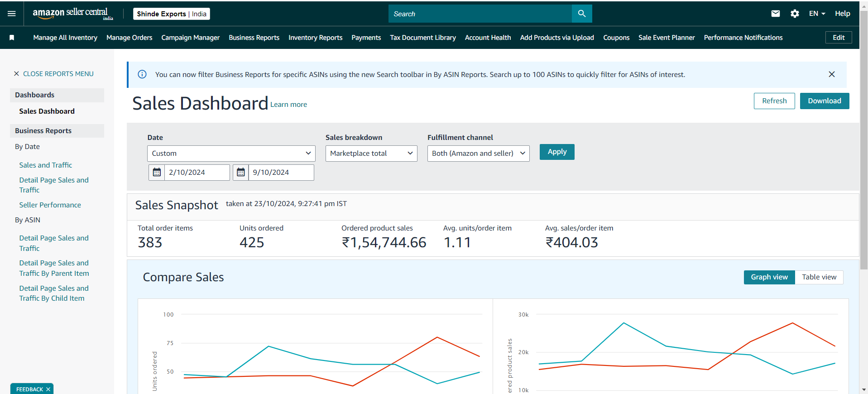The width and height of the screenshot is (868, 394).
Task: Click CLOSE REPORTS MENU link
Action: (x=58, y=74)
